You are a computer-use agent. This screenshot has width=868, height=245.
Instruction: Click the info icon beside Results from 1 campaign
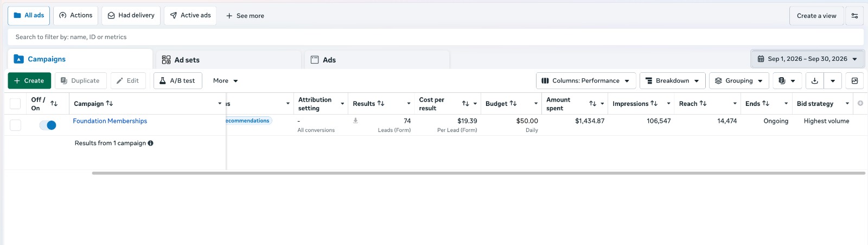150,143
